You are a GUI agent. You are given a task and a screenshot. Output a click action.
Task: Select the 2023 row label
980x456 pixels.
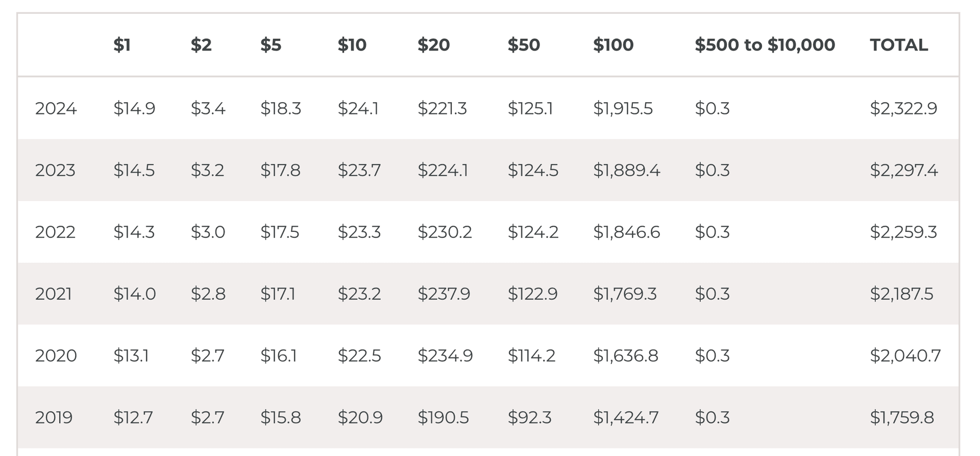click(55, 170)
